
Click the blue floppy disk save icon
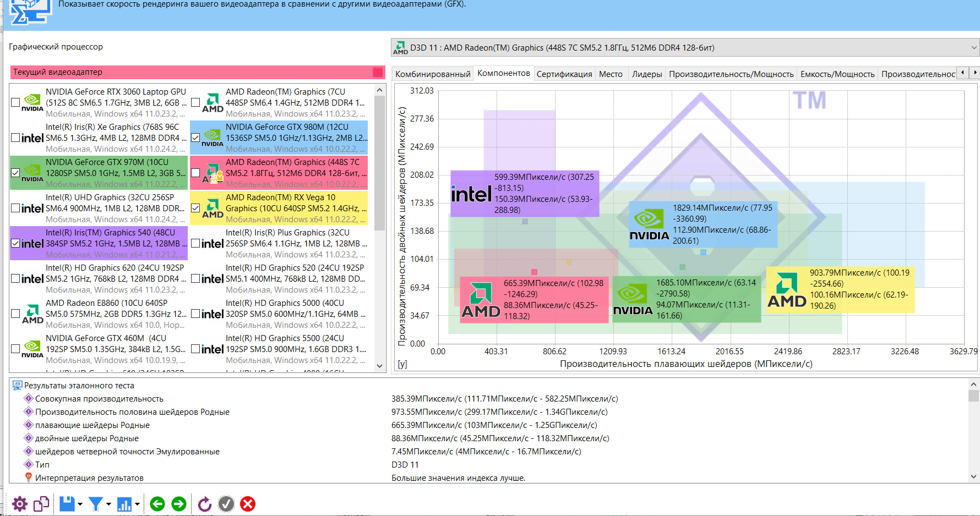point(67,504)
